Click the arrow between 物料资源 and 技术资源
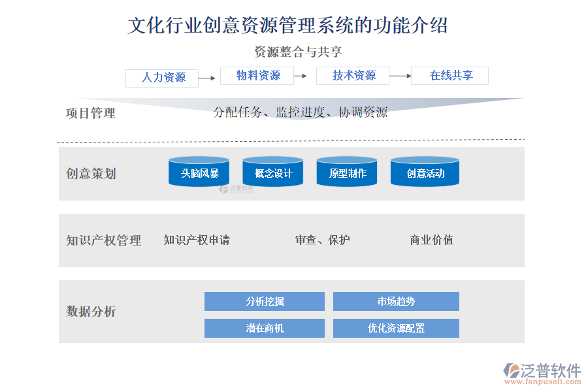Screen dimensions: 588x392 coord(301,76)
